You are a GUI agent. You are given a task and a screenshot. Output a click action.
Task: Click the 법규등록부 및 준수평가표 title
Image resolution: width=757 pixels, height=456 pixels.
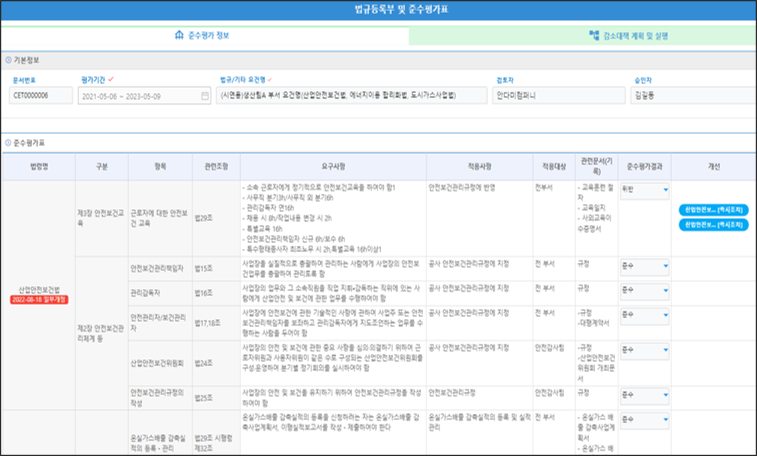(x=401, y=10)
